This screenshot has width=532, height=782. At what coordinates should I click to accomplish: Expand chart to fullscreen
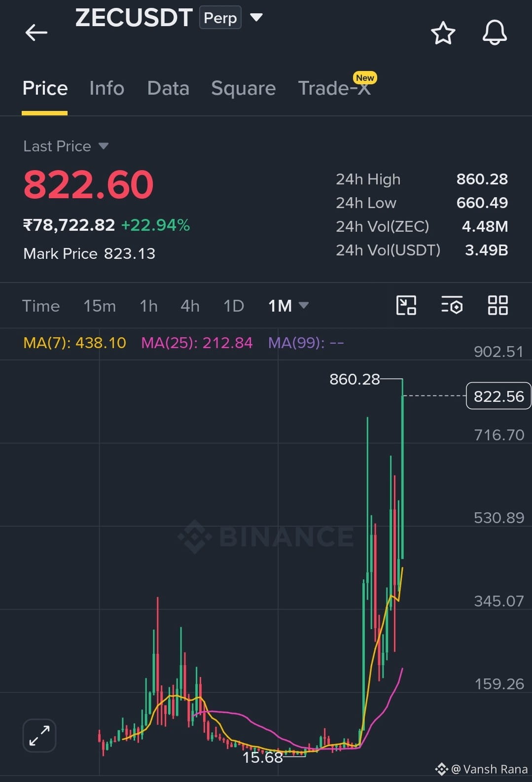click(39, 736)
